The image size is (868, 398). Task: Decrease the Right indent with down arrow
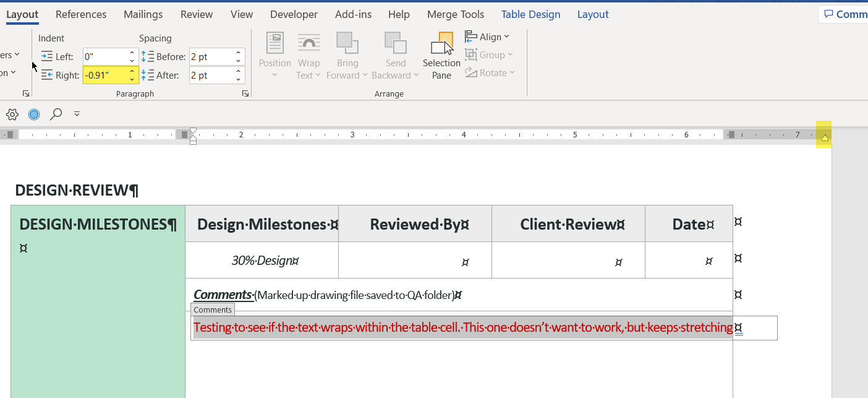(x=132, y=79)
